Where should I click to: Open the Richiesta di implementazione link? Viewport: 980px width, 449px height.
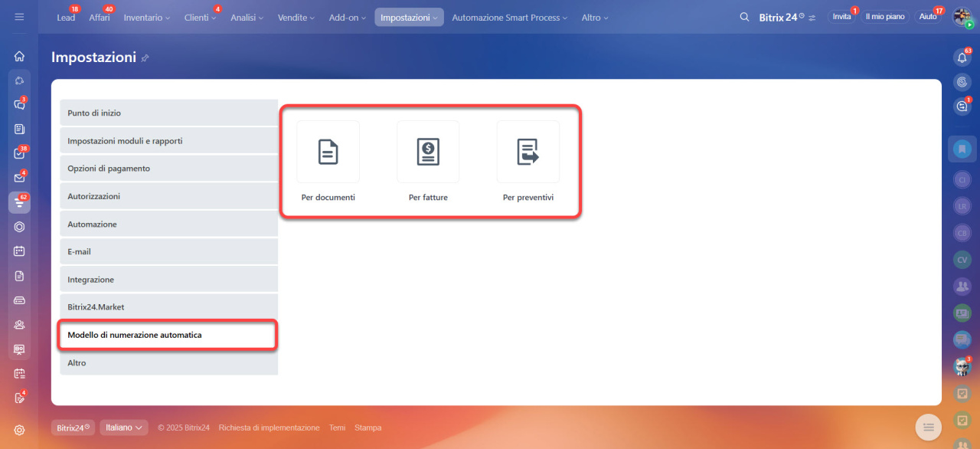269,428
